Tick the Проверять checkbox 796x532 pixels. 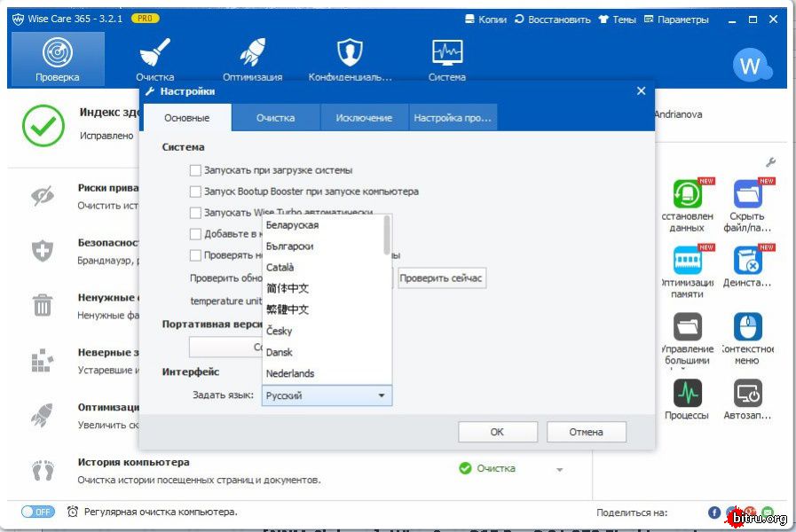pyautogui.click(x=195, y=255)
